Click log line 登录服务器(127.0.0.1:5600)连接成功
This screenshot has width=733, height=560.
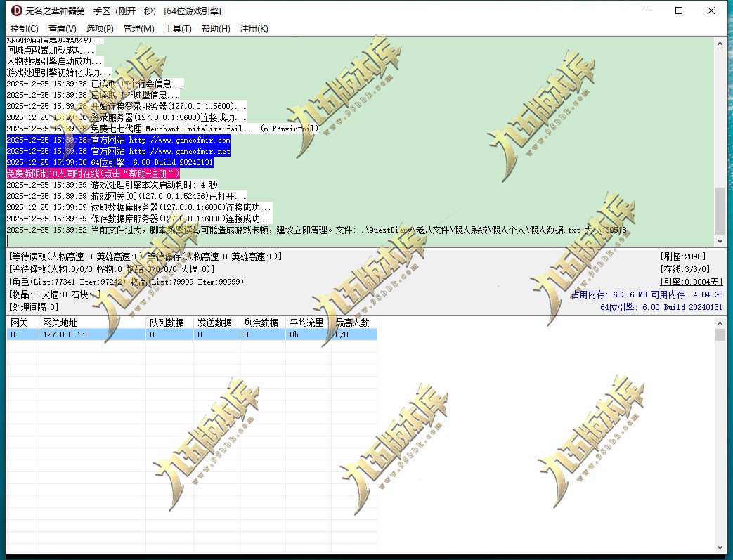point(127,117)
